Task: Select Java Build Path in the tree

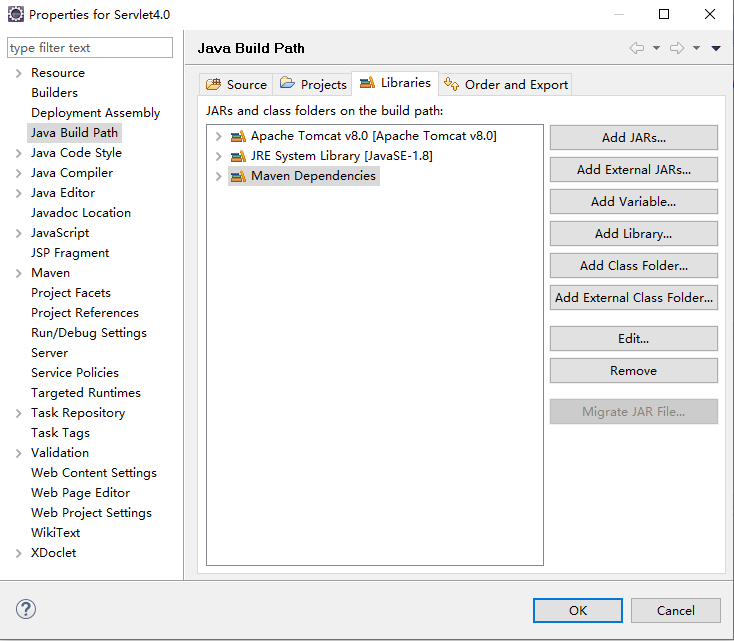Action: 74,133
